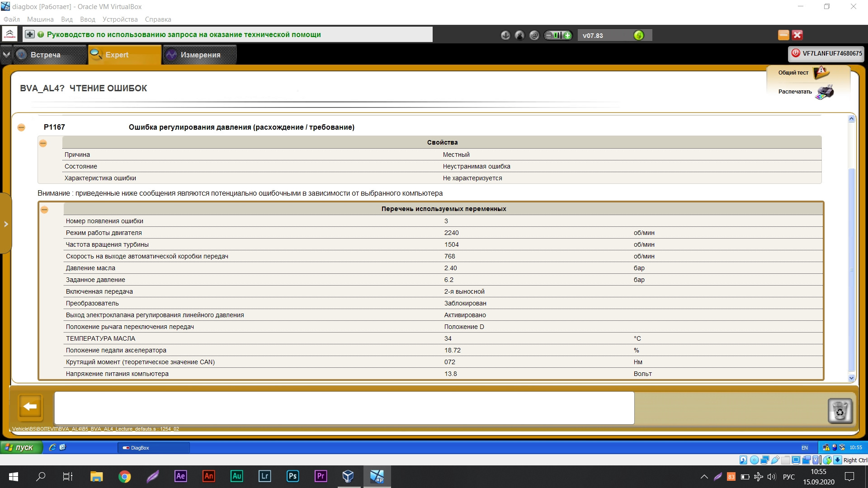Click the vertical scrollbar thumb

852,270
